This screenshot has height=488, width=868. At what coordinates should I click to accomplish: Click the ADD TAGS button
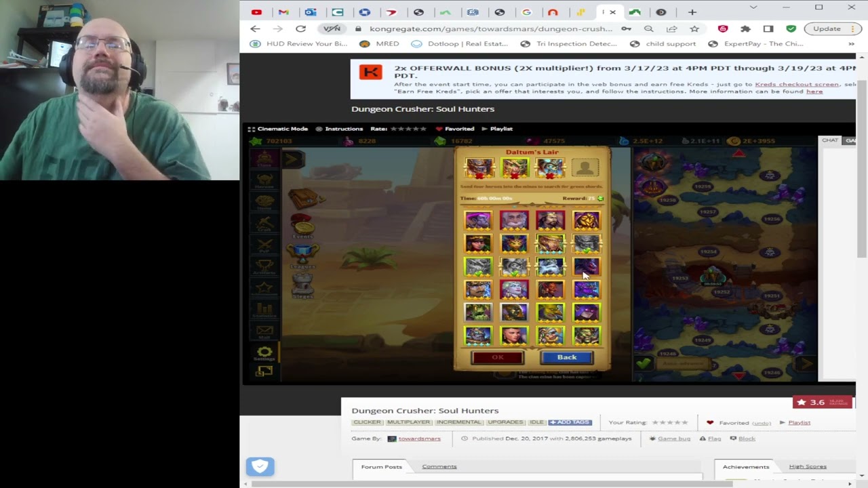[x=570, y=422]
